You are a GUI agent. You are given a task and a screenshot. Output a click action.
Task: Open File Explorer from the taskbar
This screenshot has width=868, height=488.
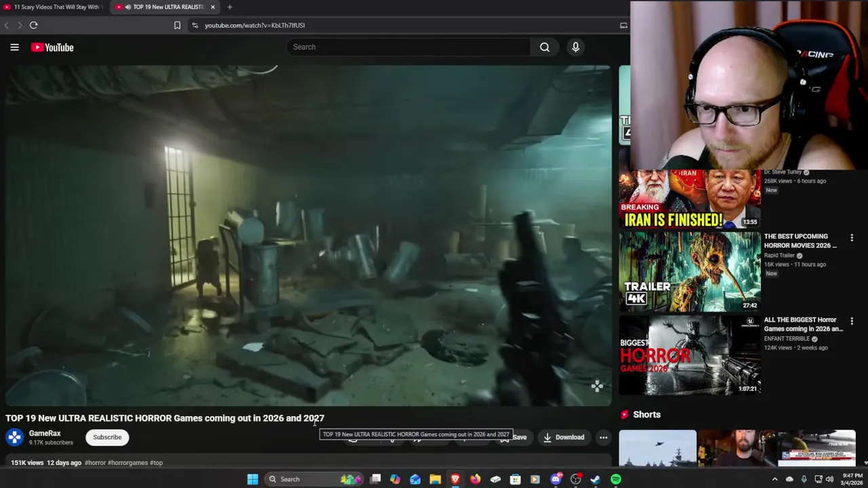point(435,479)
